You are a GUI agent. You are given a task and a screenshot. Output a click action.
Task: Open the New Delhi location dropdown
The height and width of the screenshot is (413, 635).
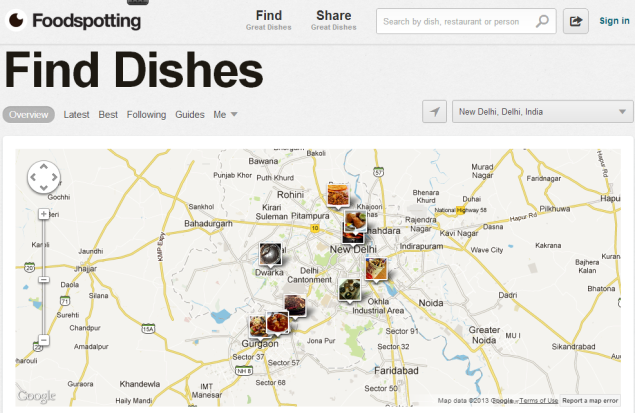542,111
